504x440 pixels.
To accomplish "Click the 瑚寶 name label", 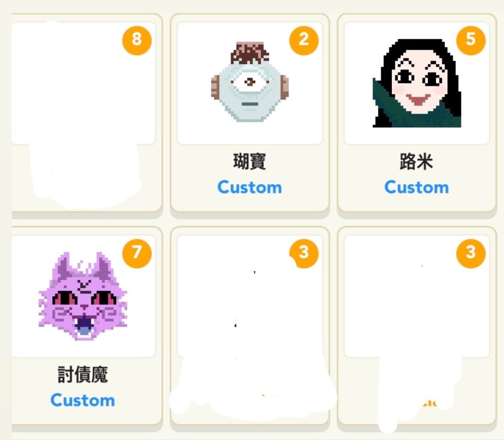I will [250, 161].
